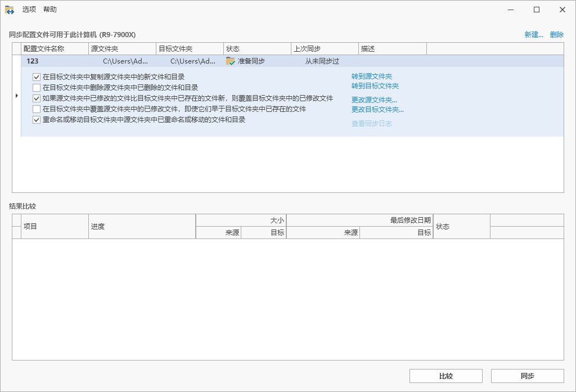Click 新建... link to create profile
The height and width of the screenshot is (392, 576).
534,35
